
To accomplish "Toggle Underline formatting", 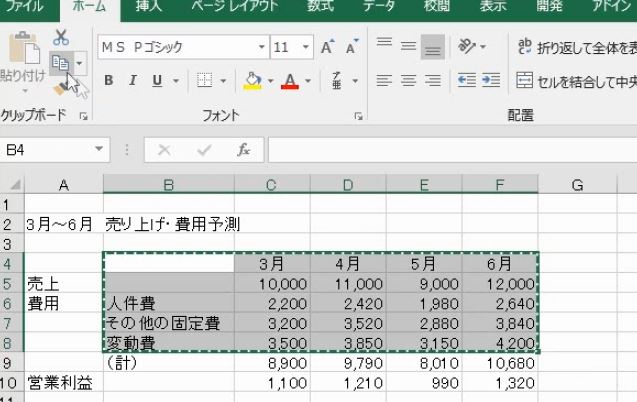I will [157, 80].
